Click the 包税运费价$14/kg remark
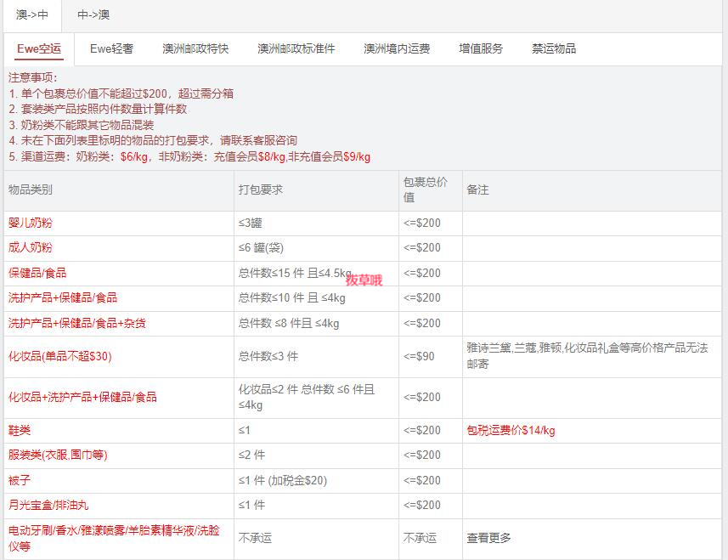Screen dimensions: 728x560 point(511,430)
